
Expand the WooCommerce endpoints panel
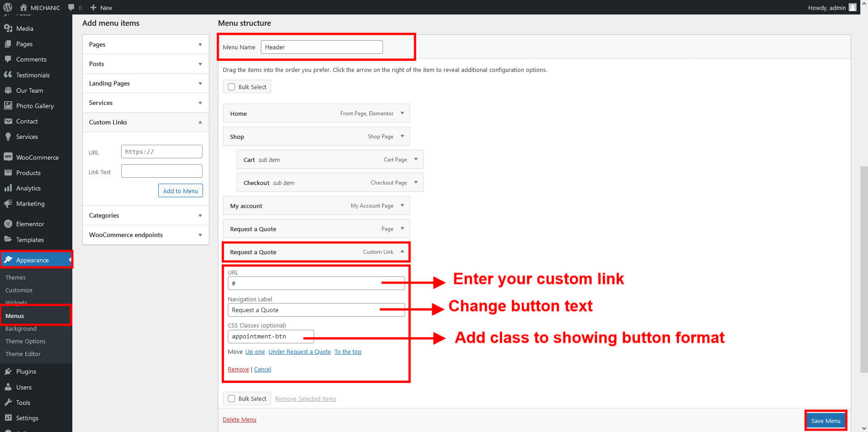pyautogui.click(x=200, y=235)
